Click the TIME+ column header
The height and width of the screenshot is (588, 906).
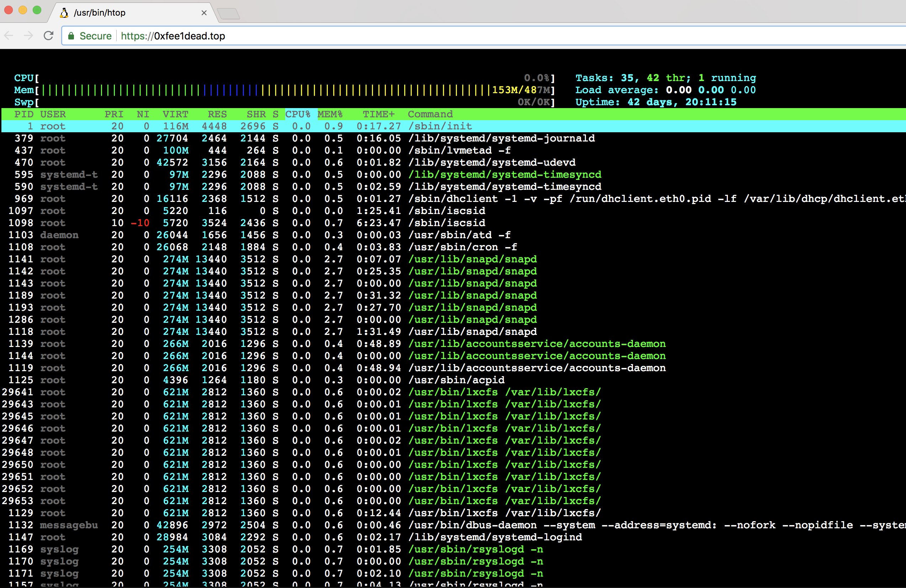378,114
